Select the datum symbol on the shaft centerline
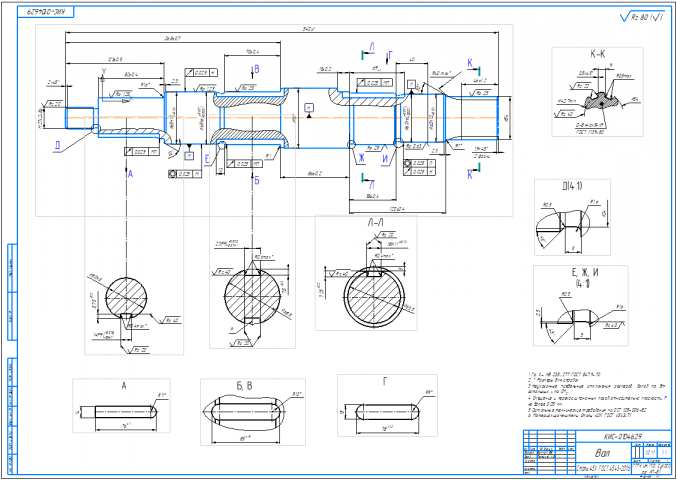677x480 pixels. [x=309, y=110]
